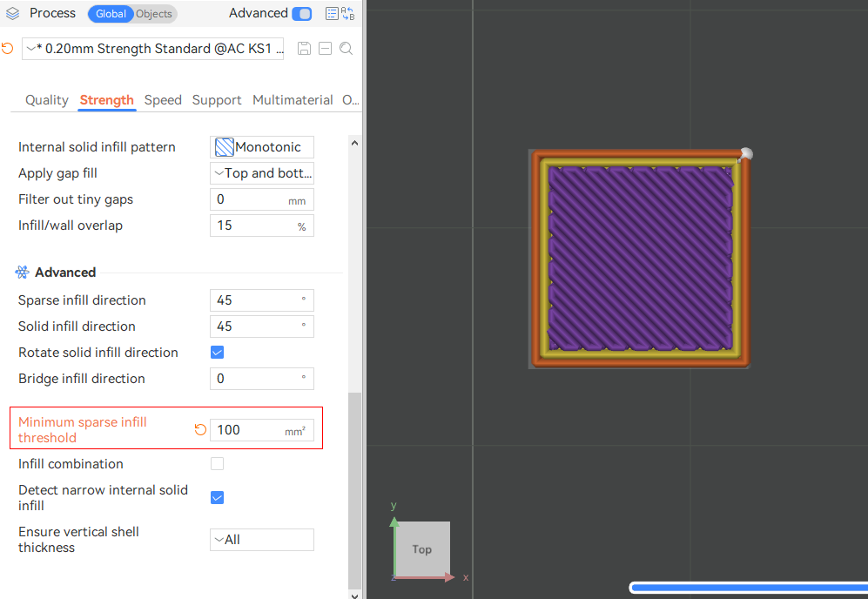The image size is (868, 599).
Task: Expand the Apply gap fill dropdown
Action: 262,173
